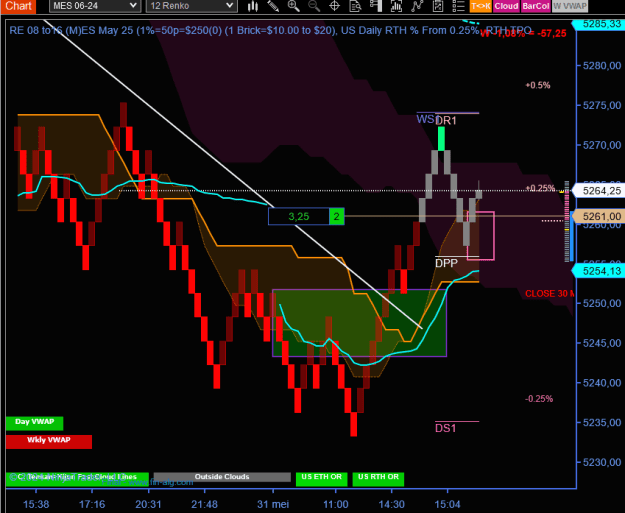Click the 5275,00 price axis label
This screenshot has height=513, width=625.
[602, 105]
